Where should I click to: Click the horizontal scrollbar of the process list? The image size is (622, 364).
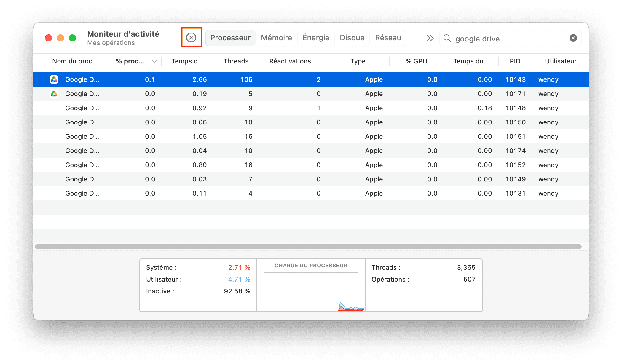pos(308,247)
